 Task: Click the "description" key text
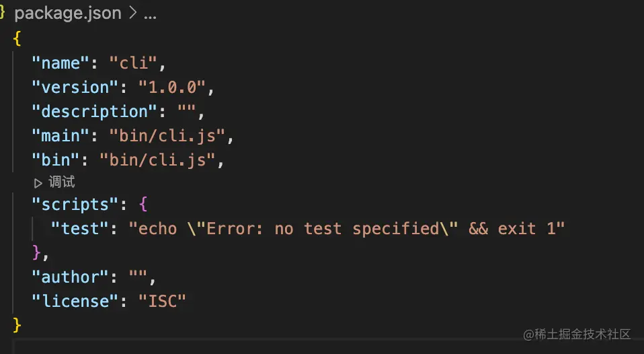95,112
